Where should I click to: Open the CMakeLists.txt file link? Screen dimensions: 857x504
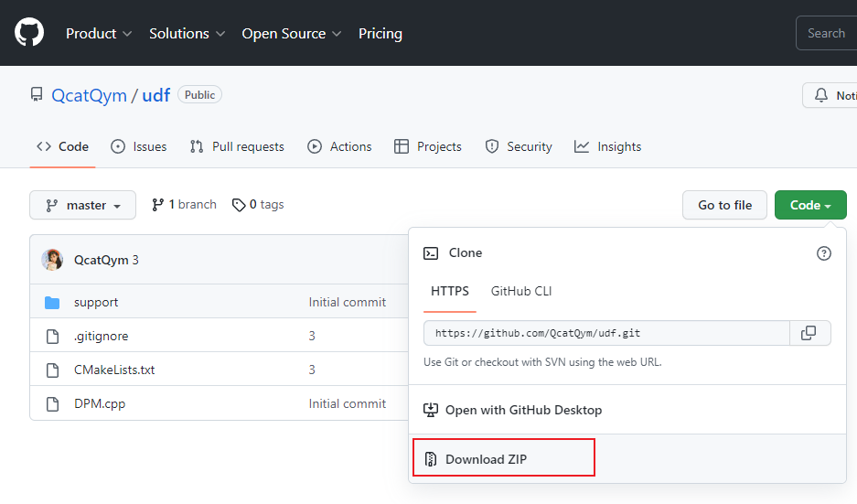click(x=114, y=370)
